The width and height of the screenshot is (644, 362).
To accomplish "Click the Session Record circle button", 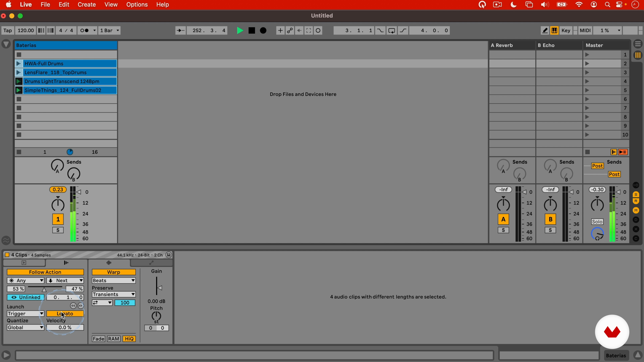I will pyautogui.click(x=318, y=31).
